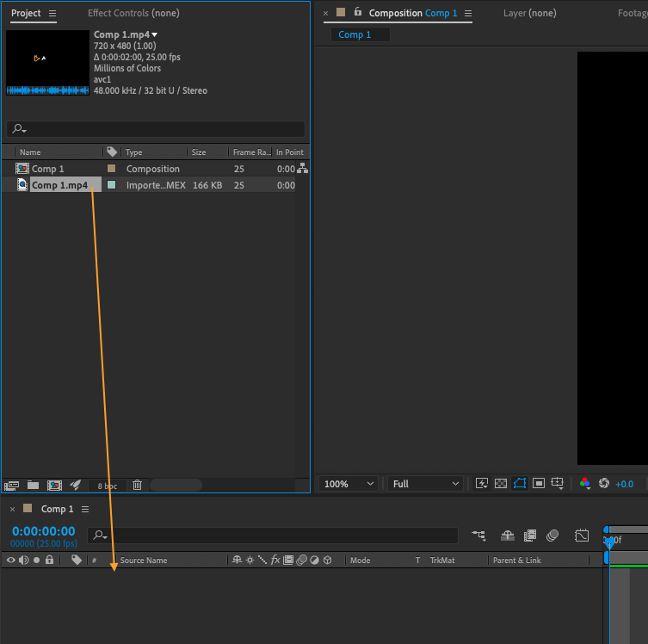This screenshot has height=644, width=648.
Task: Switch to the Effect Controls tab
Action: coord(133,13)
